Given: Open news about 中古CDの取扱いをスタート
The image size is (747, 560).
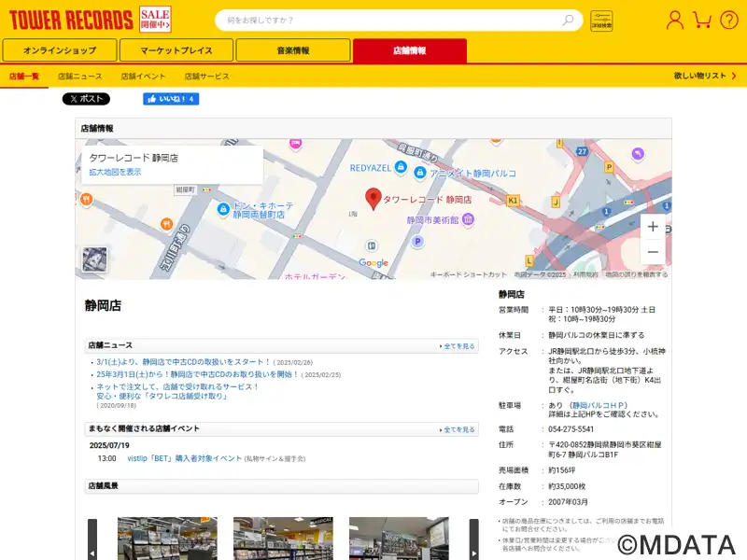Looking at the screenshot, I should click(183, 362).
